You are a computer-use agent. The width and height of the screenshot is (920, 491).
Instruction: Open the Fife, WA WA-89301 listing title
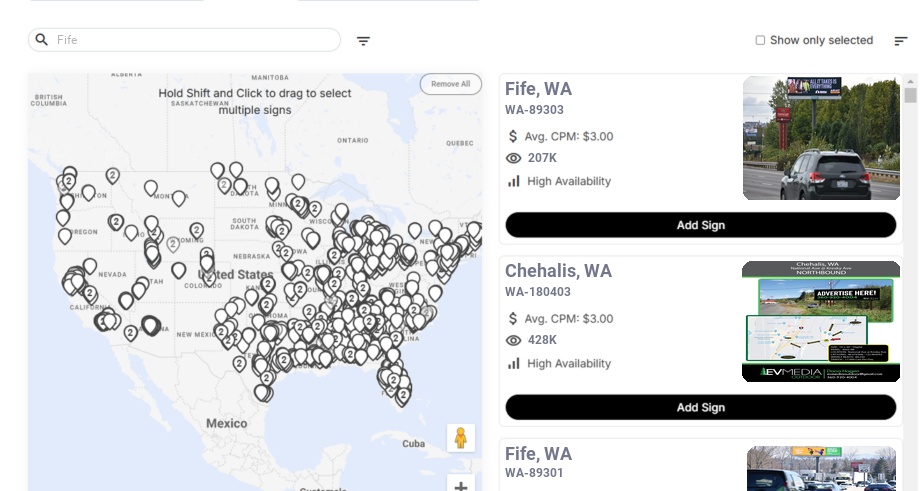(x=538, y=454)
